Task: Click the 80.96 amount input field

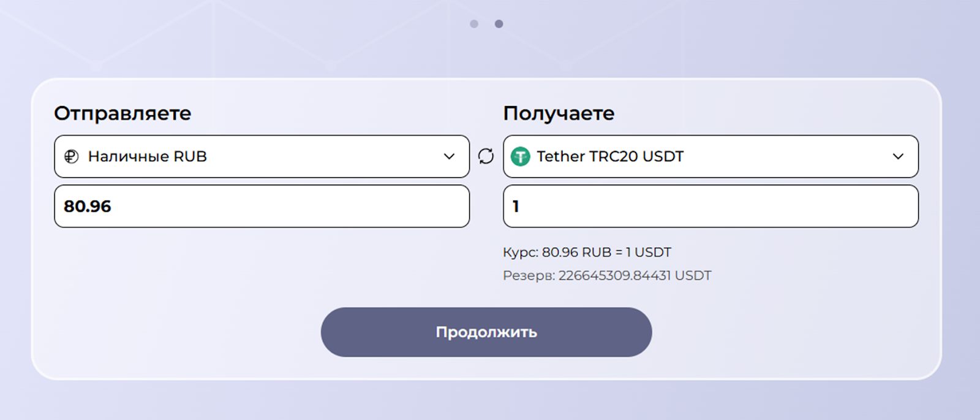Action: click(262, 207)
